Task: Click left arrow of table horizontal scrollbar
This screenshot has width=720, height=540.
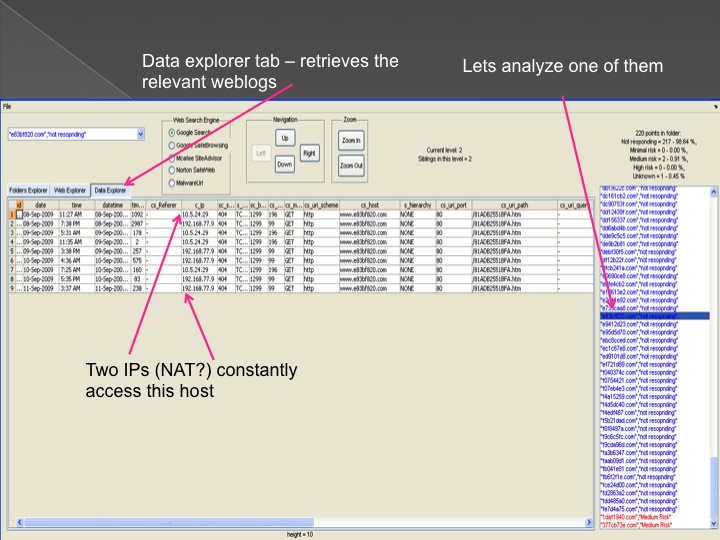Action: pyautogui.click(x=20, y=522)
